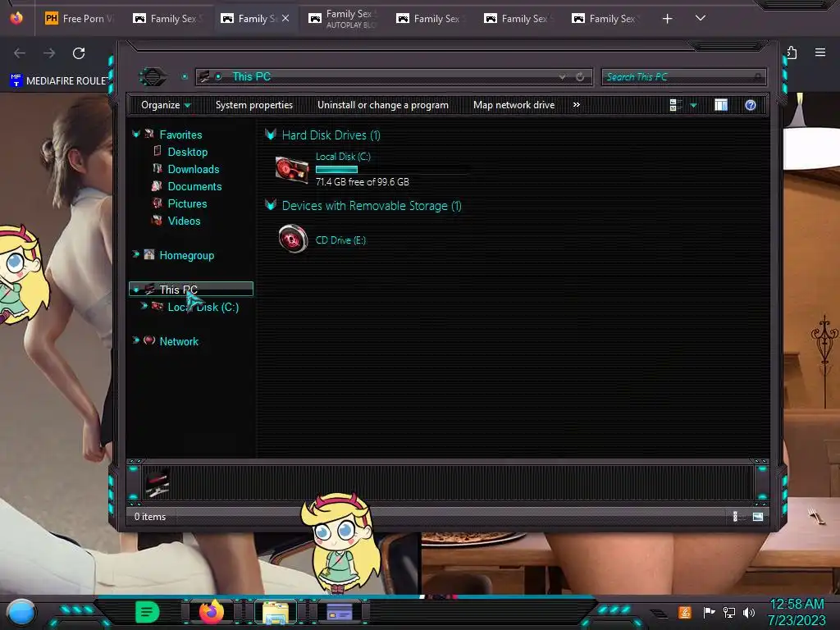Open the Local Disk (C:) drive icon
840x630 pixels.
coord(291,170)
